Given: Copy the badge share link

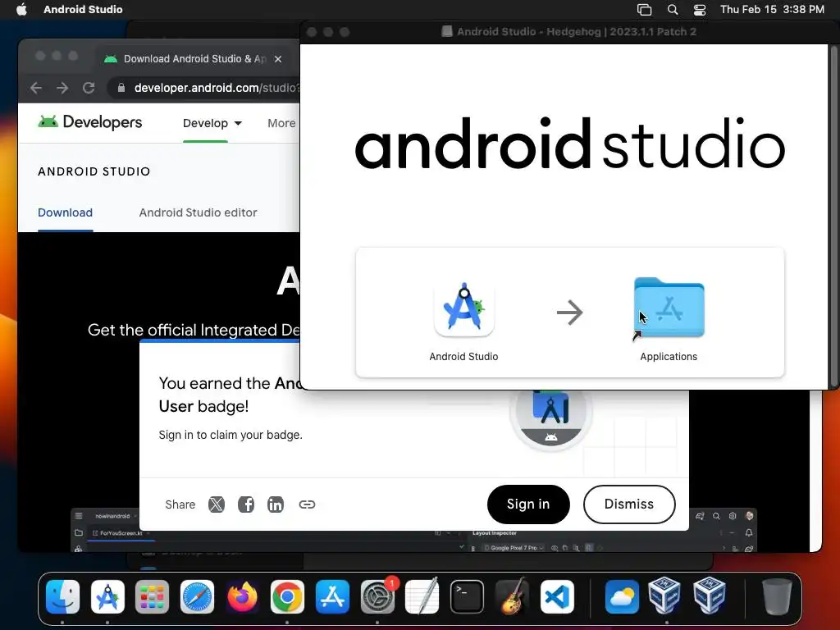Looking at the screenshot, I should [x=307, y=504].
